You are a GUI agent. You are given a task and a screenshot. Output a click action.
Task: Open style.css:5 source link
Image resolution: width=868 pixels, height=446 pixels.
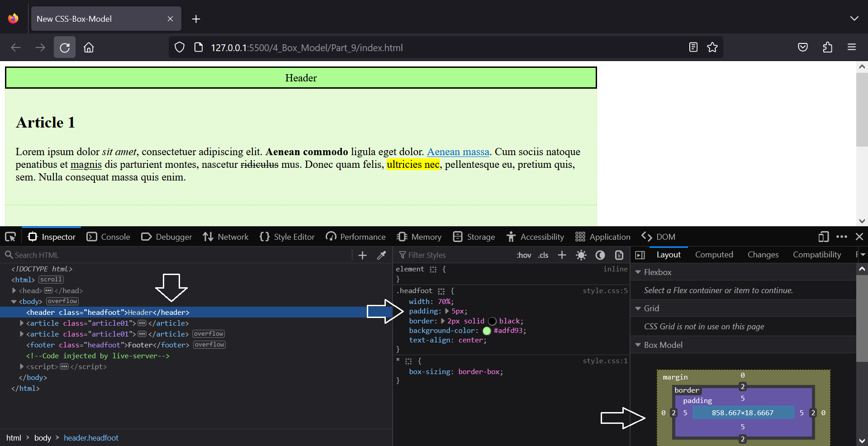point(605,291)
